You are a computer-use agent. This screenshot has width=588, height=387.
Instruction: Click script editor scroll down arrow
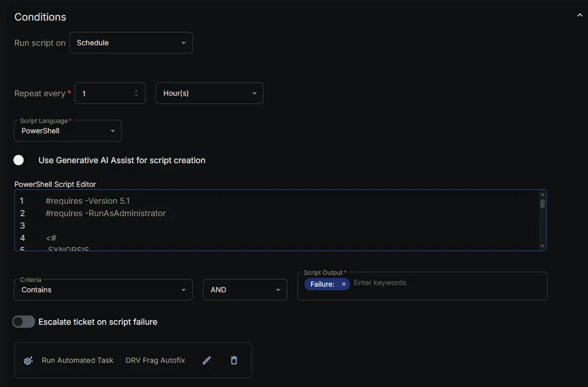point(542,246)
